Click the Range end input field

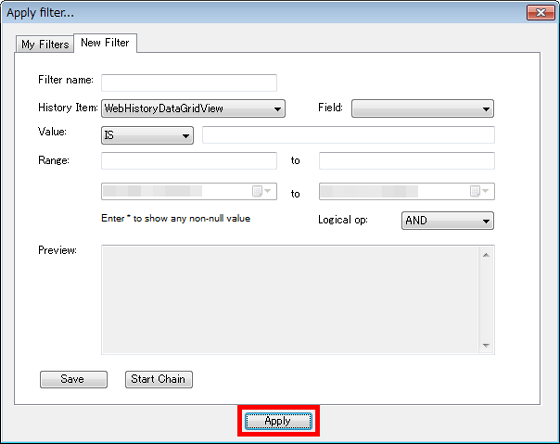tap(407, 161)
